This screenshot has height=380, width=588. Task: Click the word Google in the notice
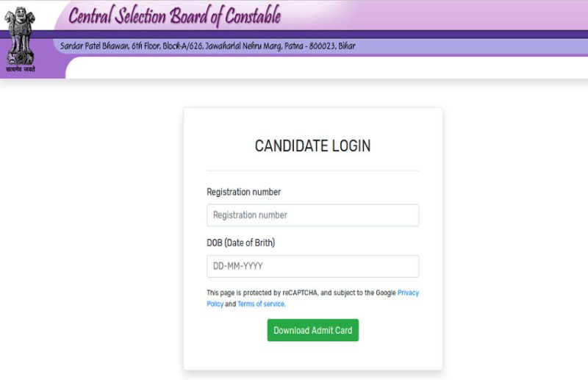(x=386, y=293)
